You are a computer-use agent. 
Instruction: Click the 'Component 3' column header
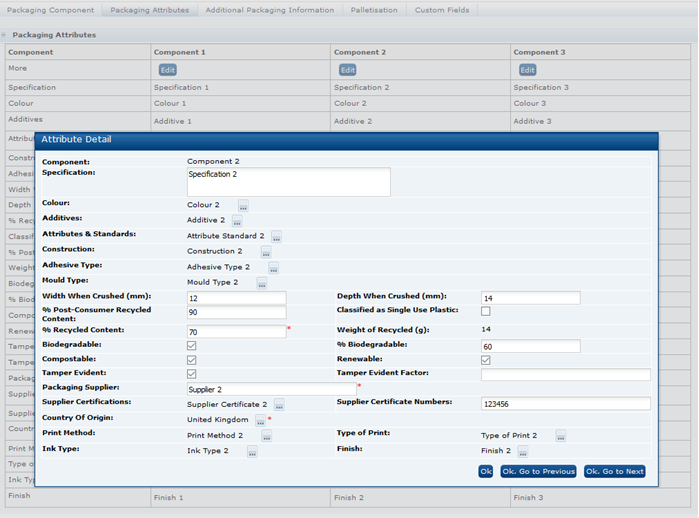[x=600, y=52]
